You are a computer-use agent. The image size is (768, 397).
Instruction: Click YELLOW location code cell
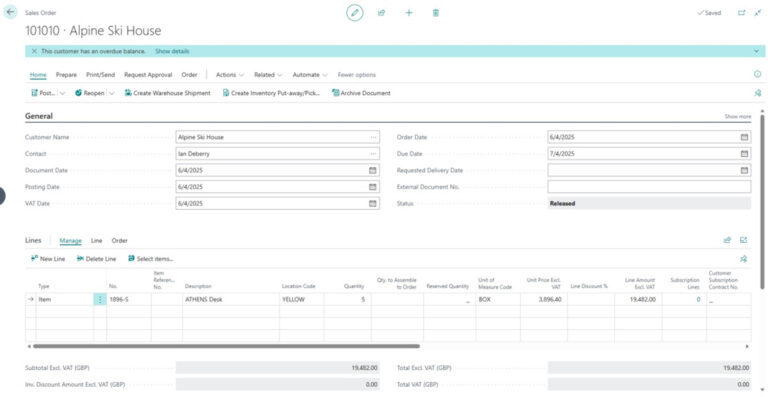click(301, 300)
